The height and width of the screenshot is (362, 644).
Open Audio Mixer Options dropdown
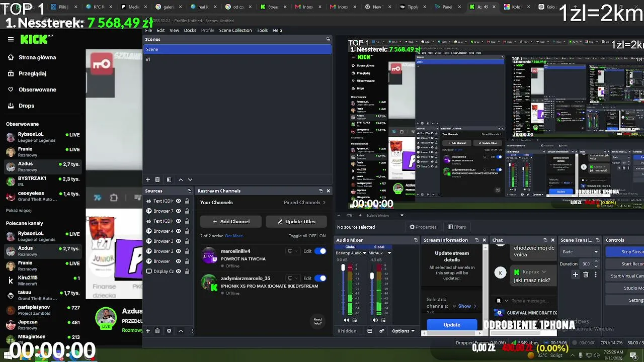click(403, 331)
